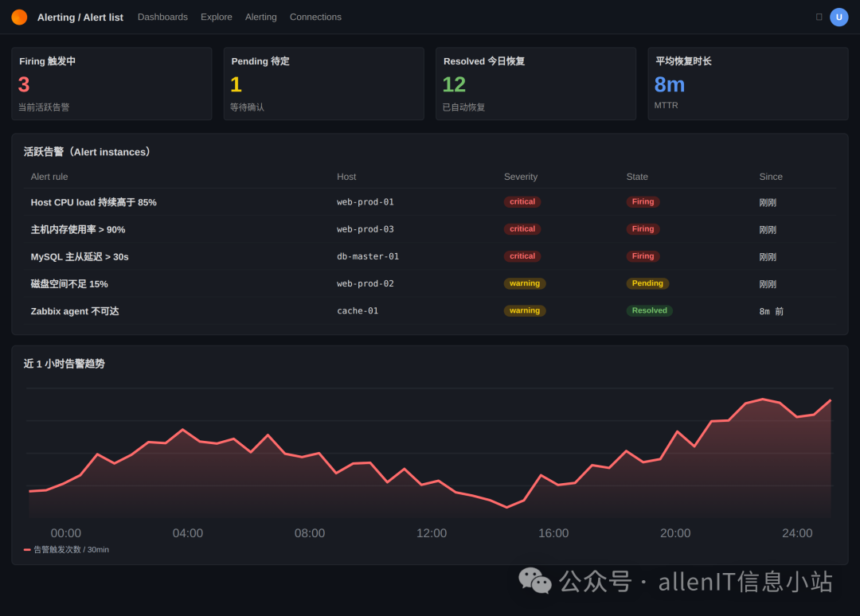Click the resolved count value 12
This screenshot has width=860, height=616.
point(454,84)
